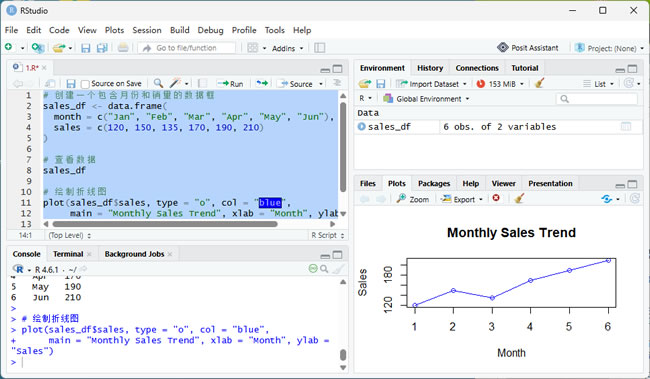Save the current document from main toolbar
Screen dimensions: 650x379
tap(85, 48)
